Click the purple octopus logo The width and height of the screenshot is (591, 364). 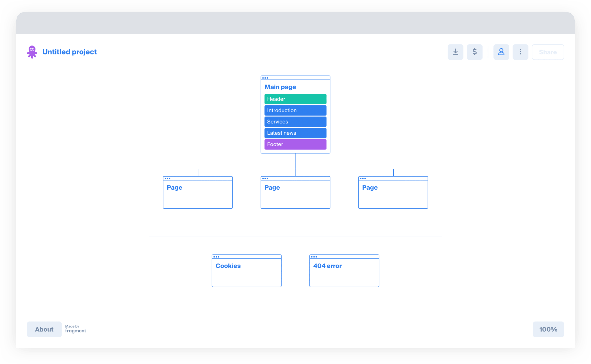click(32, 52)
